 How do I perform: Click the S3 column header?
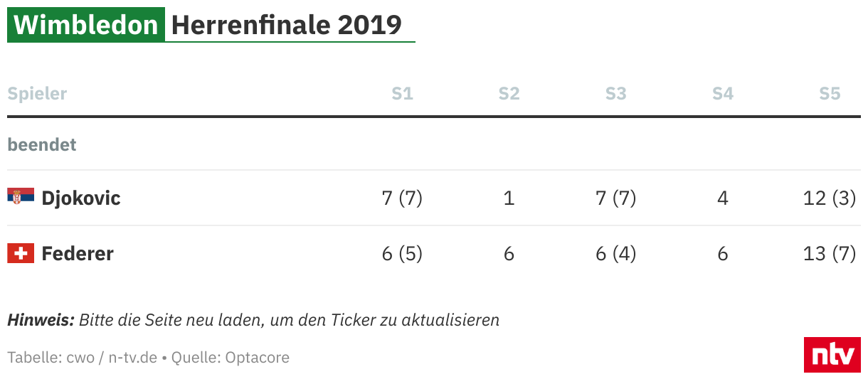(615, 93)
